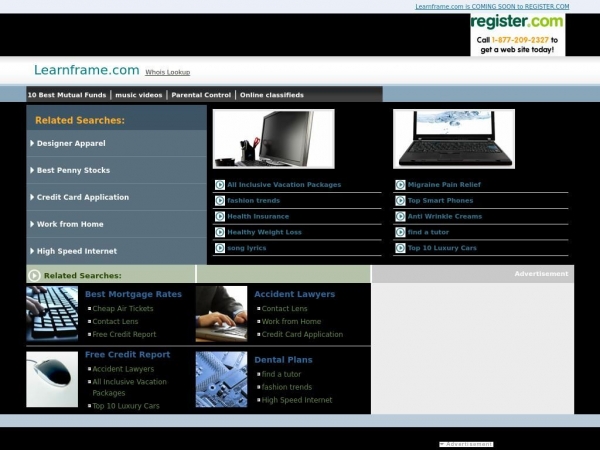
Task: Click the keyboard typing thumbnail
Action: pos(52,313)
